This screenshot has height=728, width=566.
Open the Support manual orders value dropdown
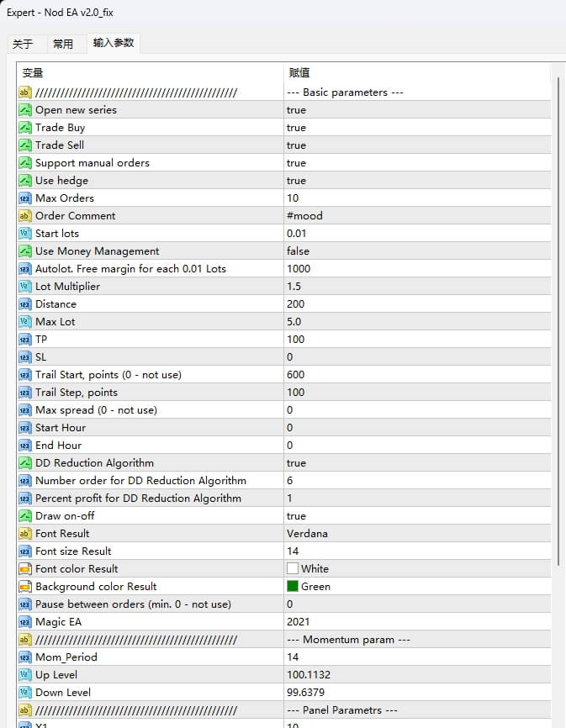(296, 163)
